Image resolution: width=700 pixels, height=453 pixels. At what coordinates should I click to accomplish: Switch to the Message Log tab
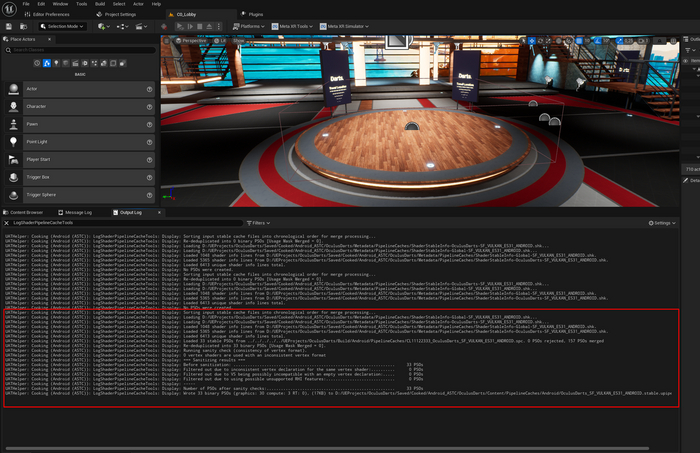78,212
